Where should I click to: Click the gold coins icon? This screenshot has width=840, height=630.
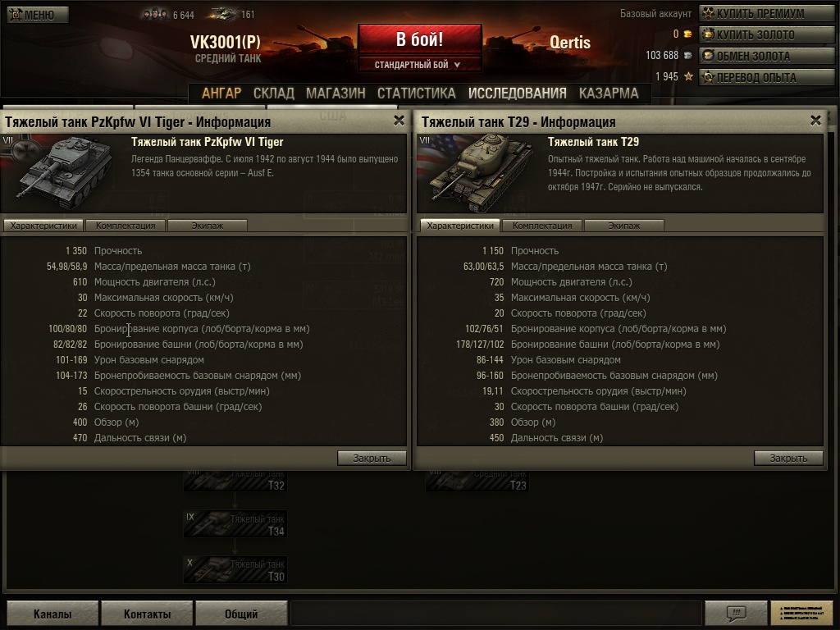pyautogui.click(x=688, y=34)
